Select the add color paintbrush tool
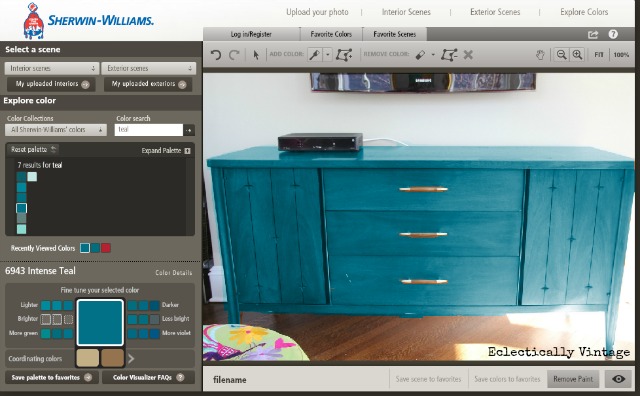This screenshot has height=396, width=640. click(315, 54)
